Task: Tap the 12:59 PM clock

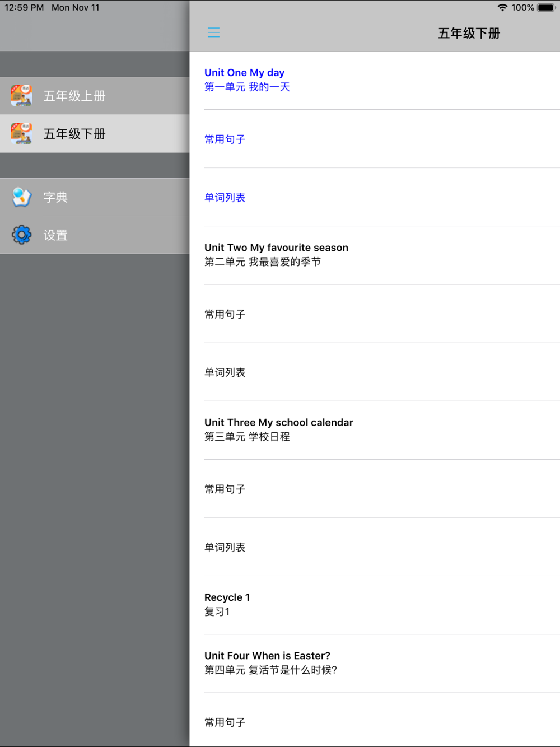Action: click(x=24, y=8)
